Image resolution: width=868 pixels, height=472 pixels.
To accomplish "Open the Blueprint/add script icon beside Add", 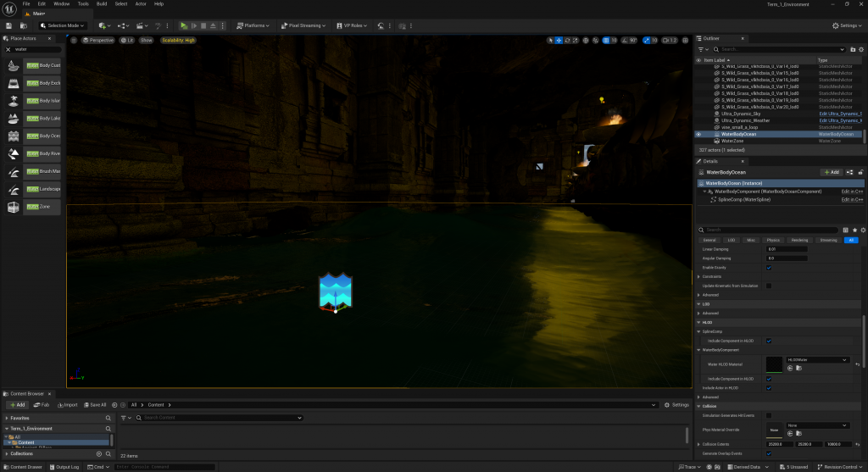I will tap(849, 172).
